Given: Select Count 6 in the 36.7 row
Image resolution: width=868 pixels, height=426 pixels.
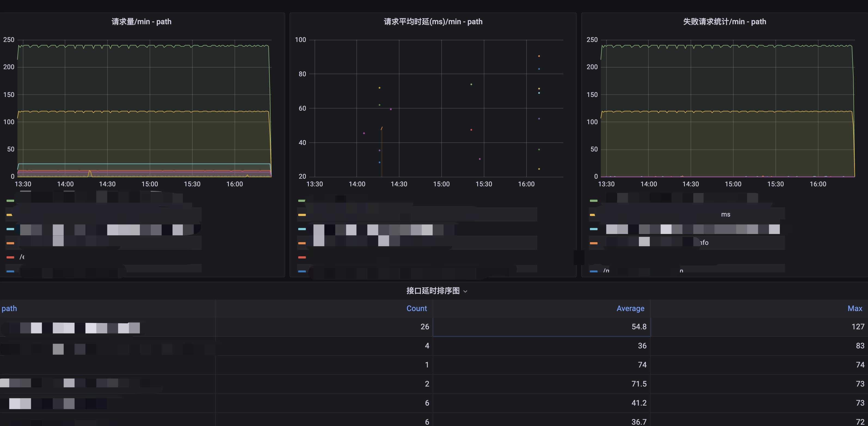Looking at the screenshot, I should (324, 419).
